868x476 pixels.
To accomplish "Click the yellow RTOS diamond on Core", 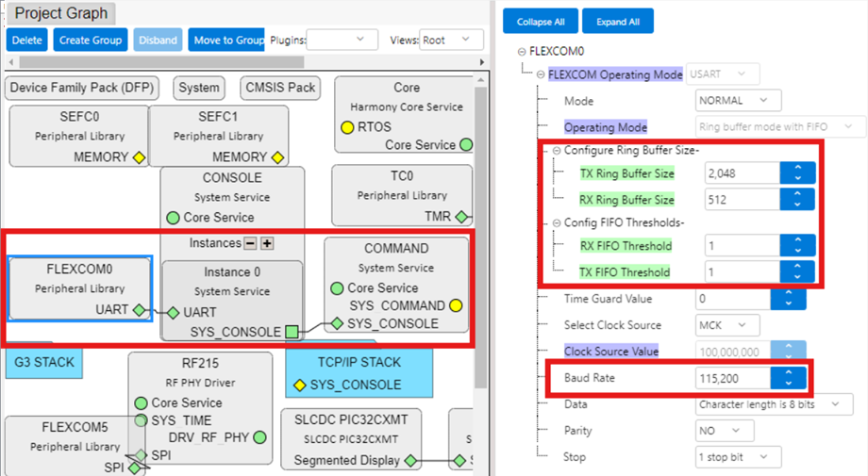I will click(347, 127).
